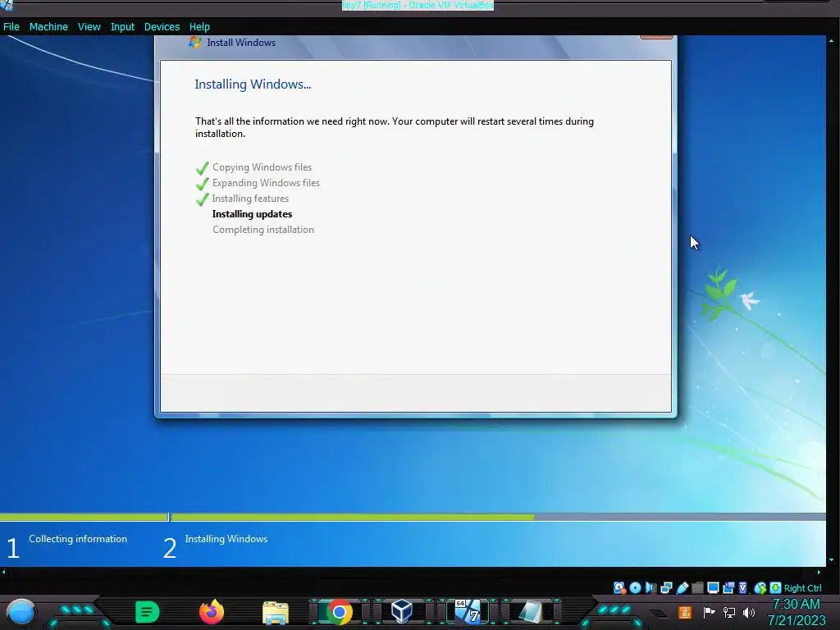Click the vertical scrollbar down arrow
Viewport: 840px width, 630px height.
click(x=832, y=560)
